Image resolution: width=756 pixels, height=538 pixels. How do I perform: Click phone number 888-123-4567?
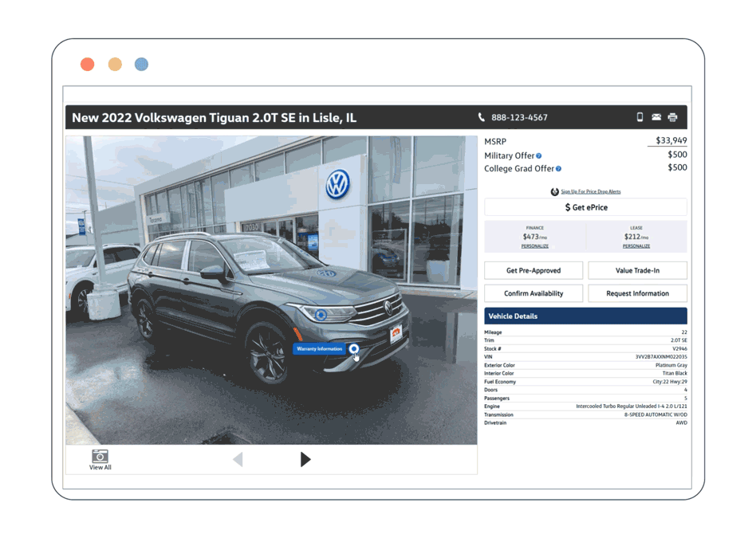coord(519,117)
